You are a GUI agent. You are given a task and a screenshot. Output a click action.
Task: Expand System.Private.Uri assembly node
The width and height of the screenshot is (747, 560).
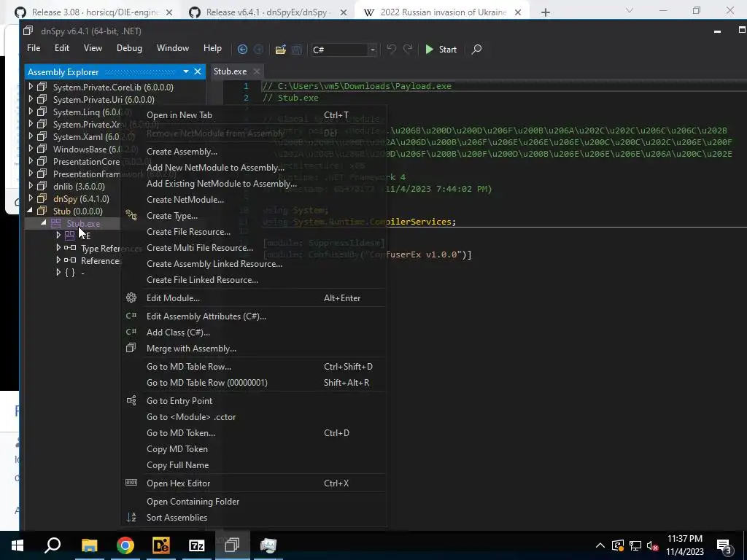[x=31, y=99]
